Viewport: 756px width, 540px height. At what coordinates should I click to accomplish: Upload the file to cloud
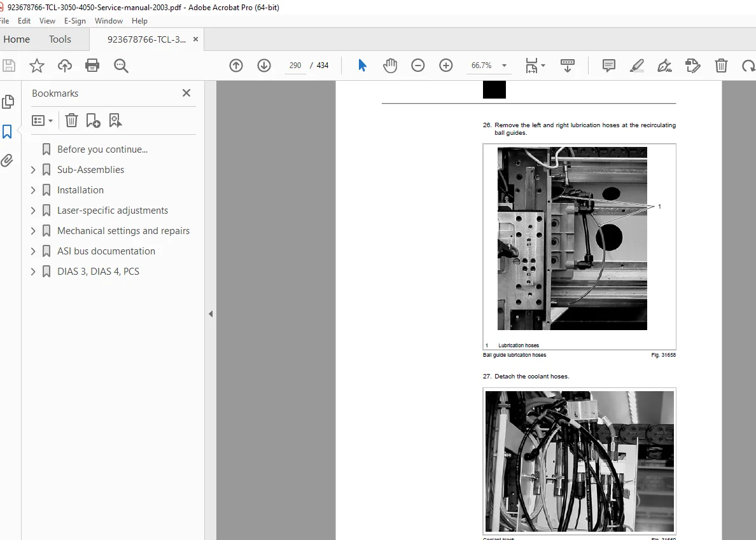coord(65,66)
